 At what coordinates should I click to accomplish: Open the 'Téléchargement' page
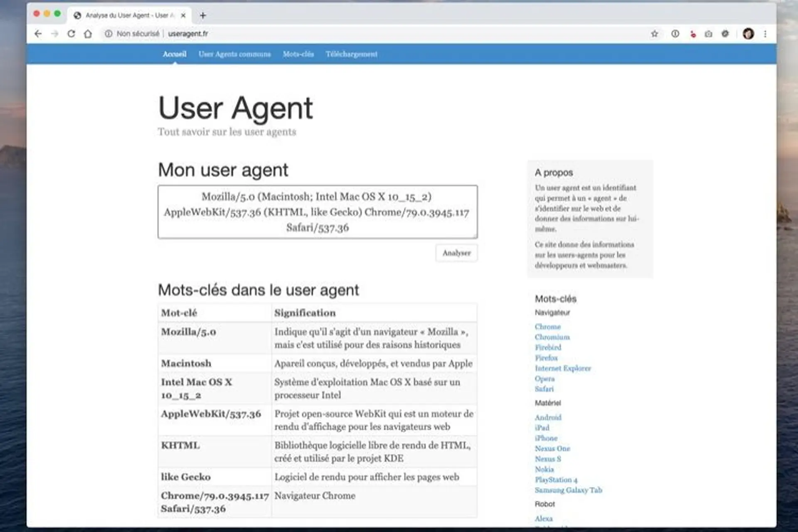click(352, 54)
